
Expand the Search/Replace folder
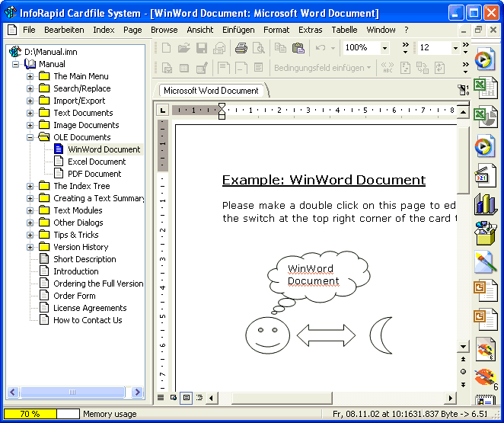(30, 88)
